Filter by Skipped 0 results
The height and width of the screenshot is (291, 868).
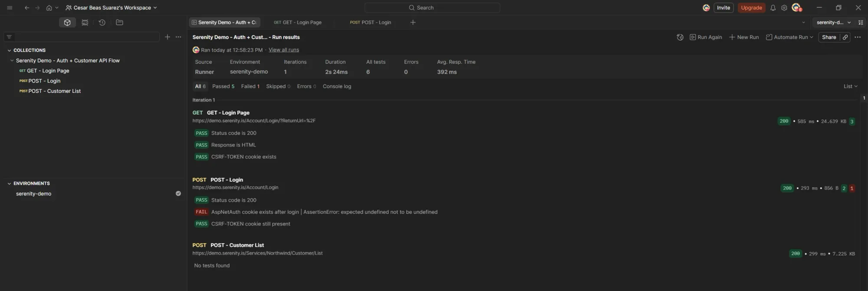278,86
